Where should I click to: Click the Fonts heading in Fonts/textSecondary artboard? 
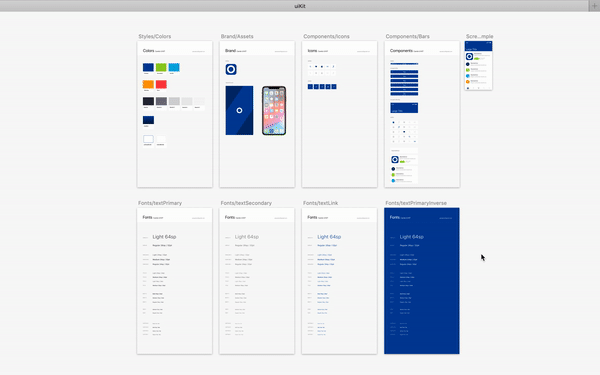[230, 217]
